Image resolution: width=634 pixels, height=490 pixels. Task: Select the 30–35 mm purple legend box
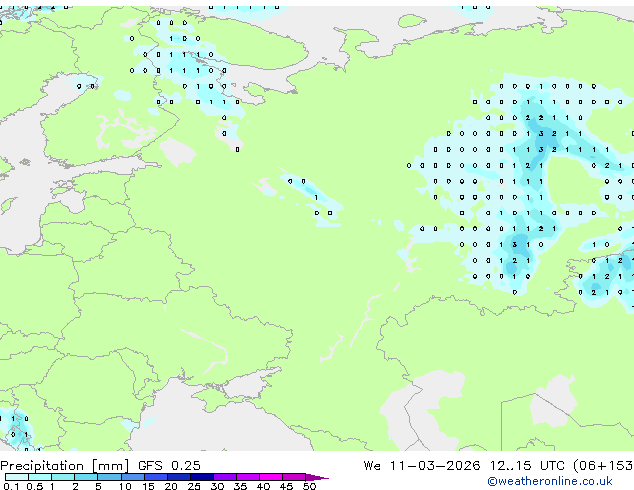point(224,477)
